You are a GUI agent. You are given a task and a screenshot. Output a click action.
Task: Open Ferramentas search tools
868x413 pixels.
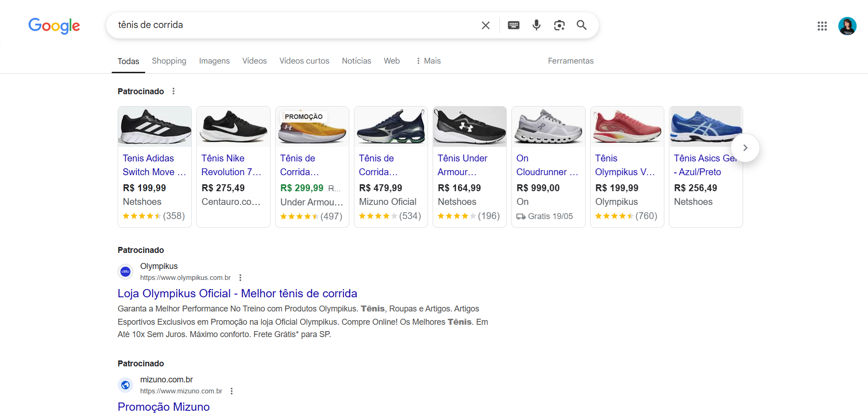tap(570, 61)
